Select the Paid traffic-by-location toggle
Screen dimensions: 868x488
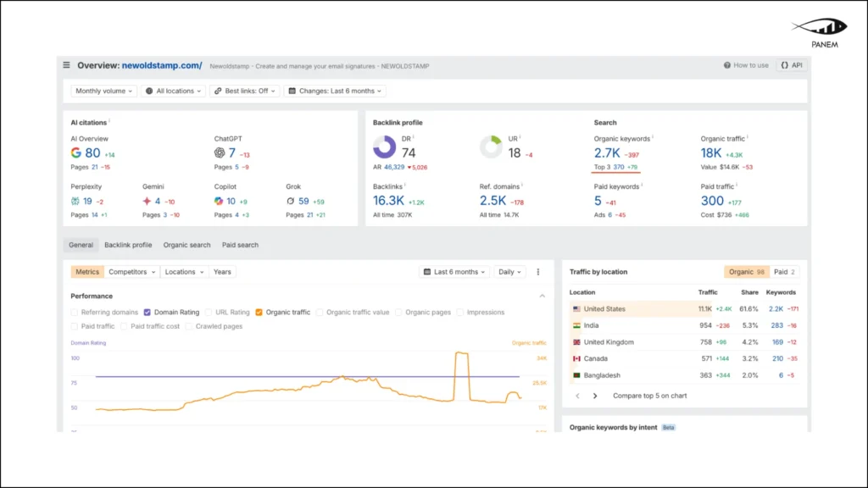(x=784, y=272)
